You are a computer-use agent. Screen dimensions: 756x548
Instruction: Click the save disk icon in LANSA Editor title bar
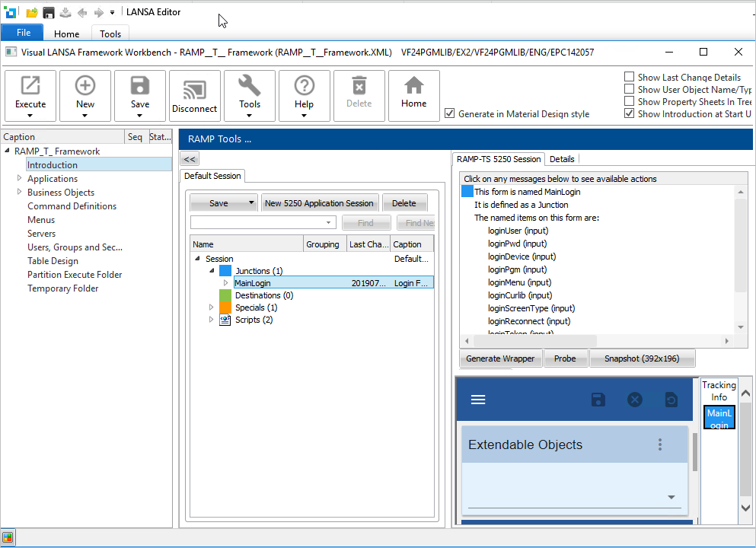pyautogui.click(x=49, y=12)
